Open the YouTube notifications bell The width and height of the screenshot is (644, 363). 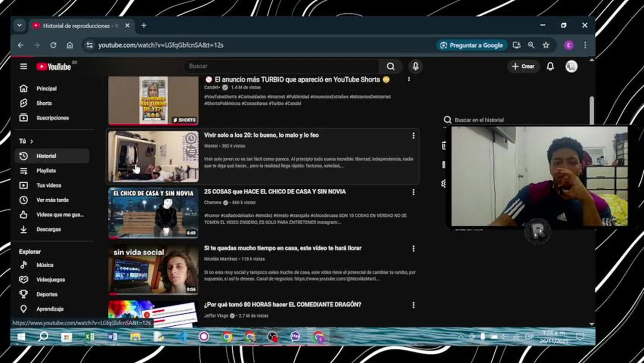pos(550,67)
